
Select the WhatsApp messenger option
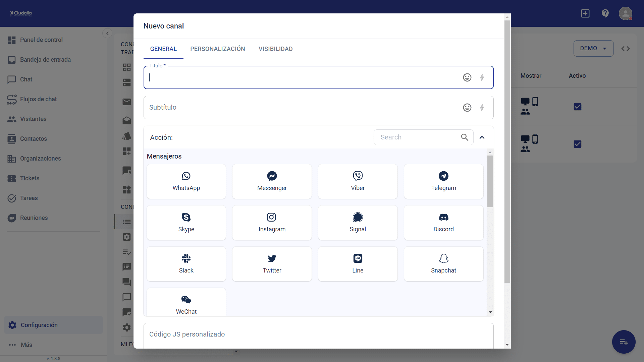click(x=186, y=181)
